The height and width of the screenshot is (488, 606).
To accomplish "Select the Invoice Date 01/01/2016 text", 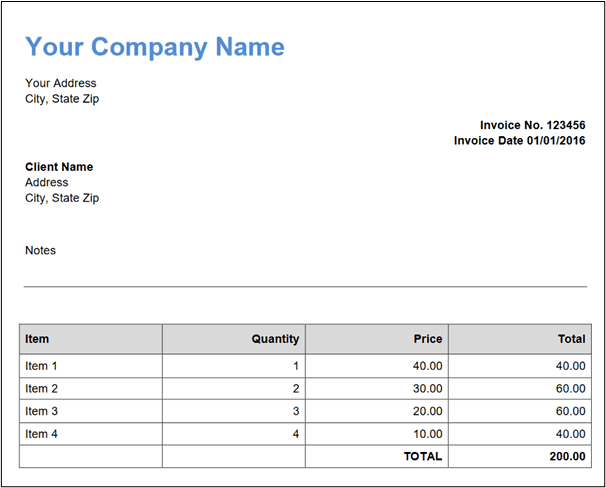I will (x=519, y=141).
